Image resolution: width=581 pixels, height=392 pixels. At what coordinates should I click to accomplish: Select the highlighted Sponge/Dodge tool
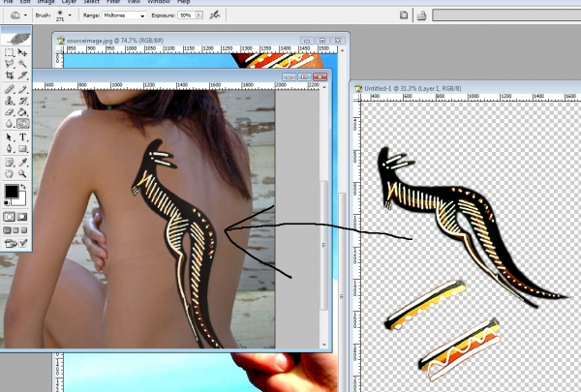(x=22, y=123)
